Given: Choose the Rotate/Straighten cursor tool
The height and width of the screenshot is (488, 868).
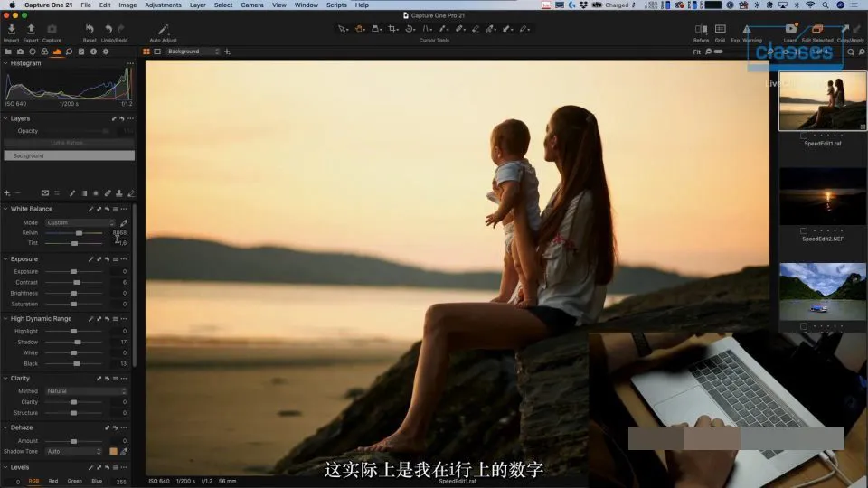Looking at the screenshot, I should pyautogui.click(x=410, y=29).
